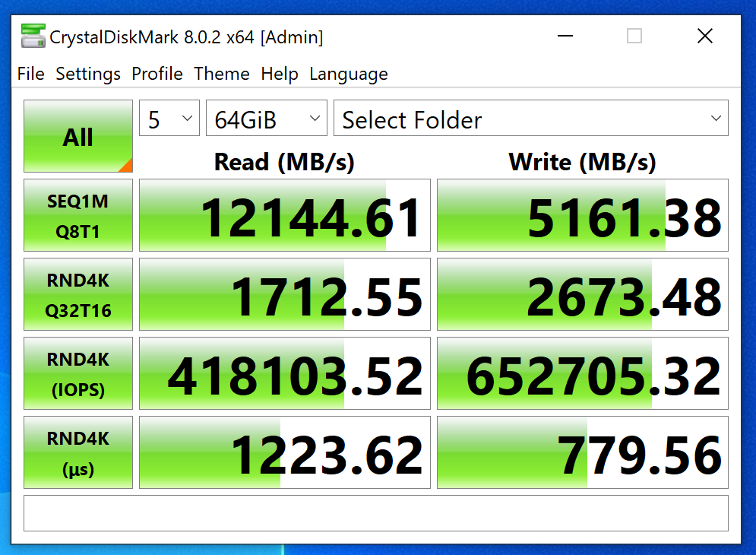756x555 pixels.
Task: Open the 64GiB test size dropdown
Action: tap(267, 119)
